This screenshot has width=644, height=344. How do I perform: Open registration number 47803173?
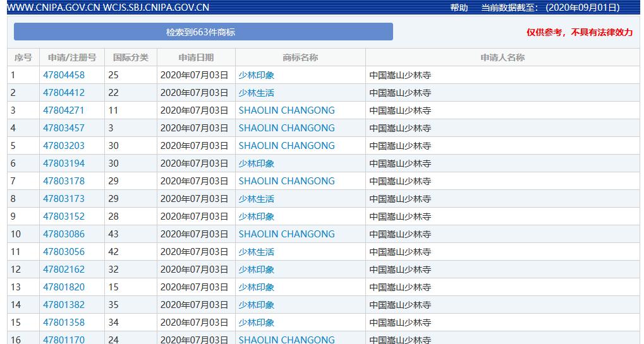[64, 198]
